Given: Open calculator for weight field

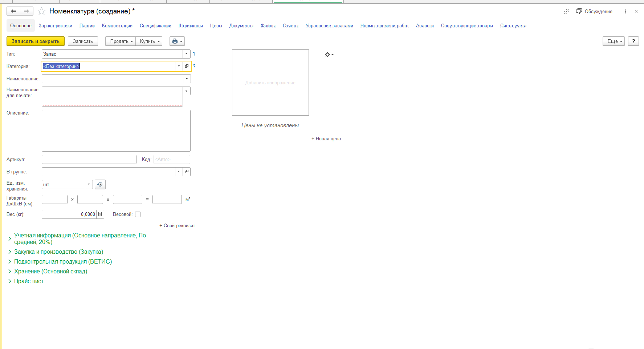Looking at the screenshot, I should point(100,214).
